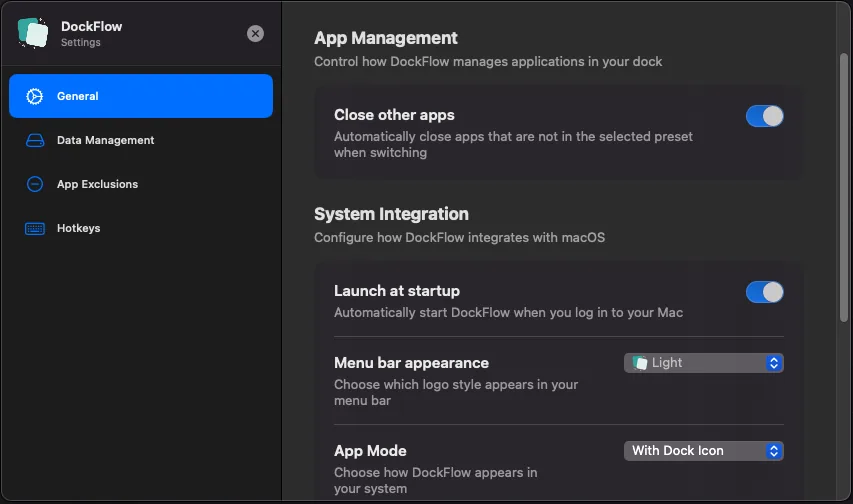Disable the Launch at startup switch
This screenshot has height=504, width=853.
click(764, 292)
